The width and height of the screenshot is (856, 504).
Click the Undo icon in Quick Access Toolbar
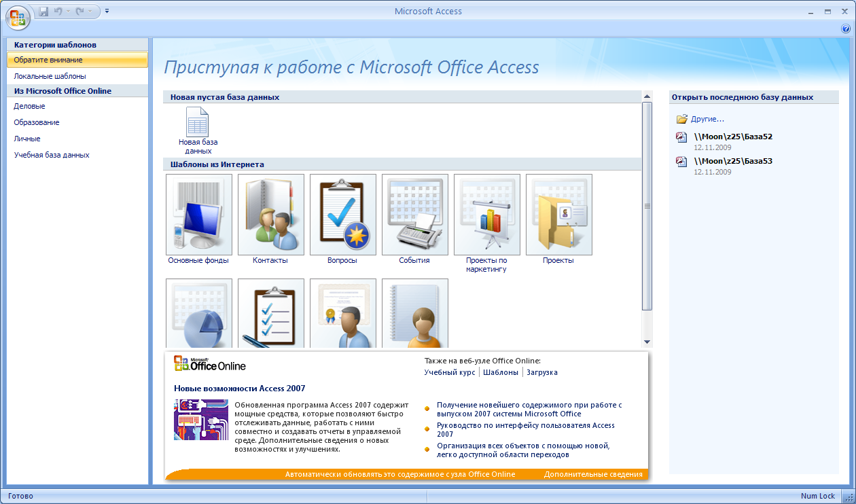[58, 12]
